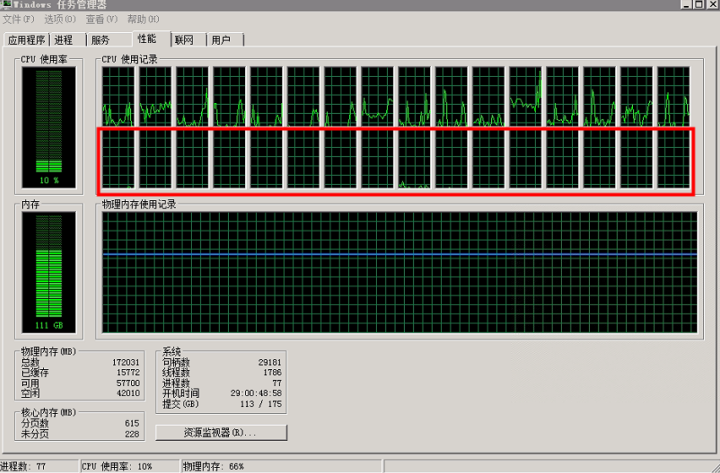Click the CPU 使用率 gauge showing 10 %
720x473 pixels.
[49, 127]
